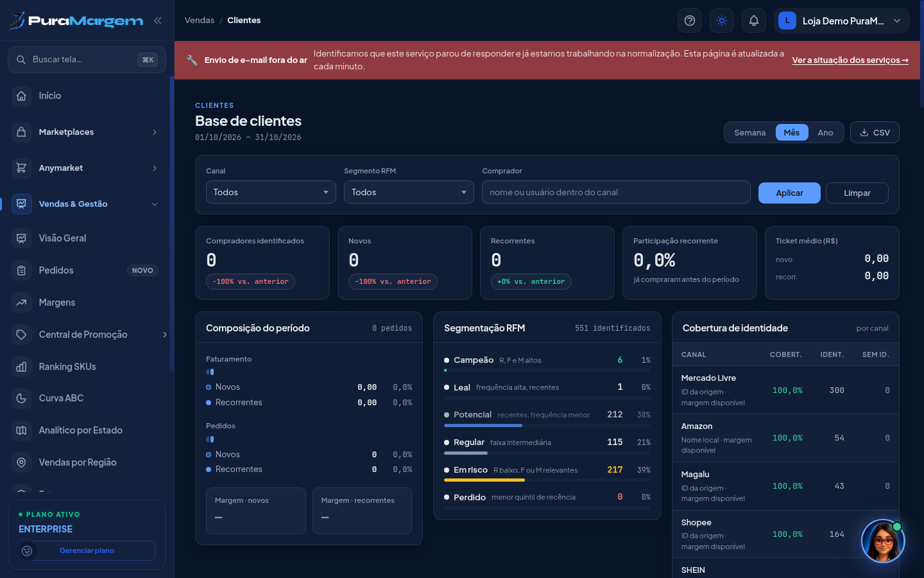Click the Comprador search field
The height and width of the screenshot is (578, 924).
[616, 192]
